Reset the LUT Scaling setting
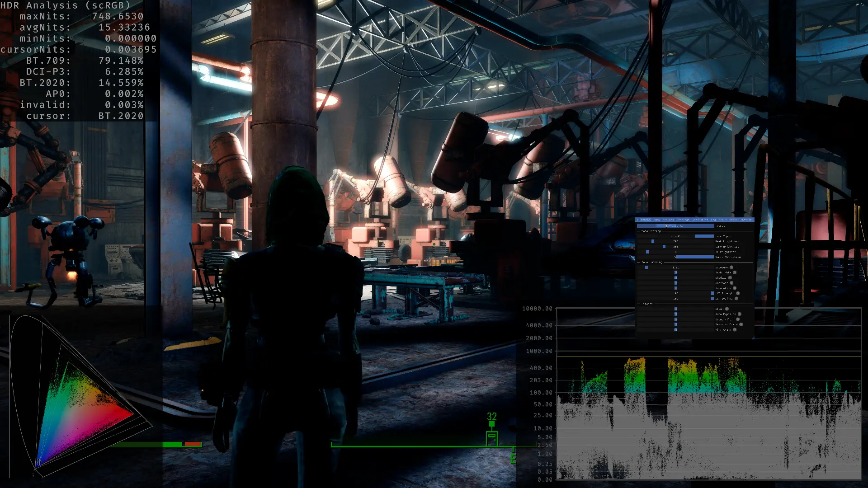868x488 pixels. click(736, 299)
